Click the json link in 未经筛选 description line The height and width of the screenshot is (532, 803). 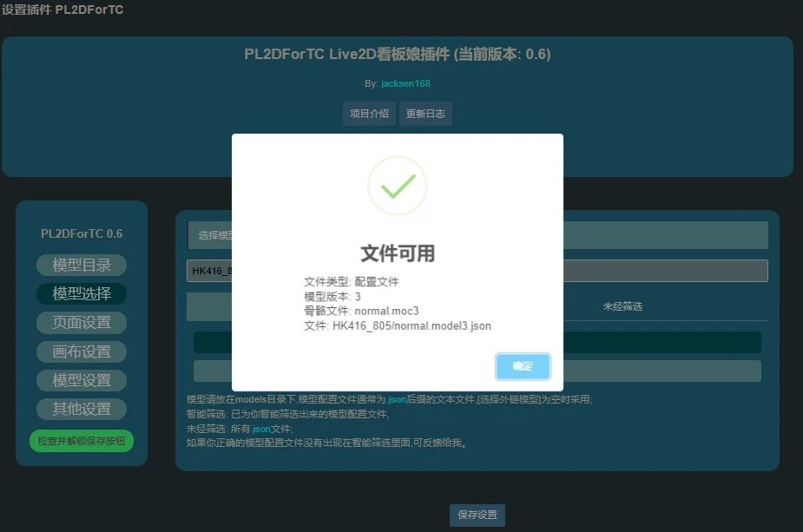[x=261, y=429]
